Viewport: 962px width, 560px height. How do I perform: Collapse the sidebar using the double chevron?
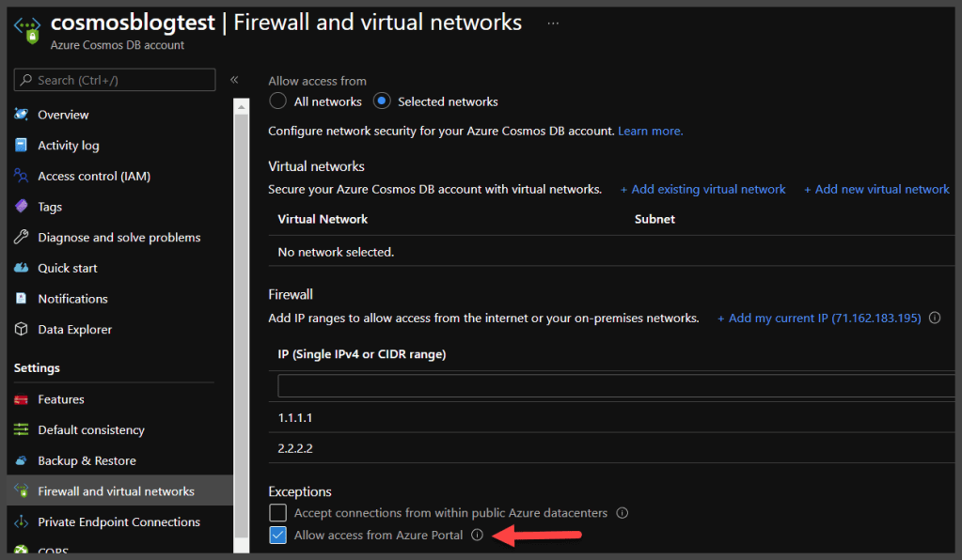(234, 80)
